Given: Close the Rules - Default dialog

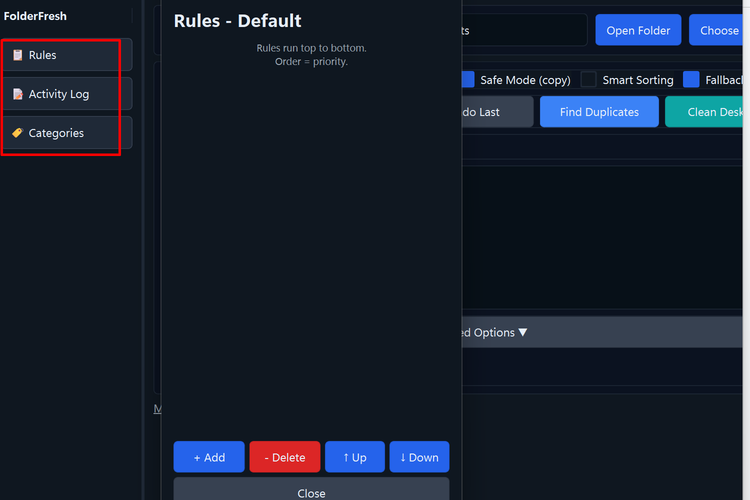Looking at the screenshot, I should click(311, 491).
